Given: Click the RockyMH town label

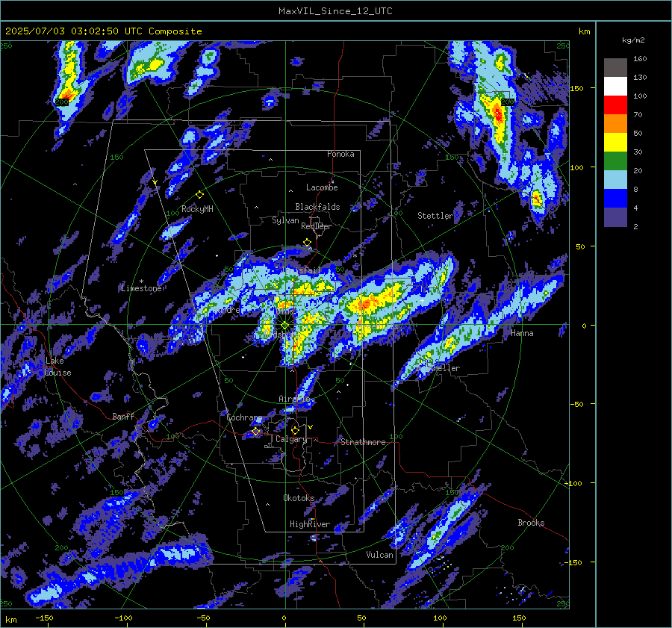Looking at the screenshot, I should (197, 209).
